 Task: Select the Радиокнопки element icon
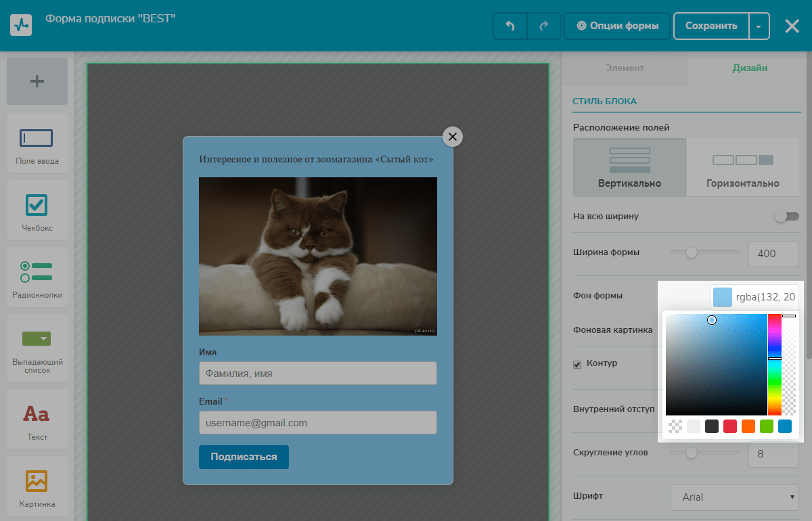[x=37, y=273]
